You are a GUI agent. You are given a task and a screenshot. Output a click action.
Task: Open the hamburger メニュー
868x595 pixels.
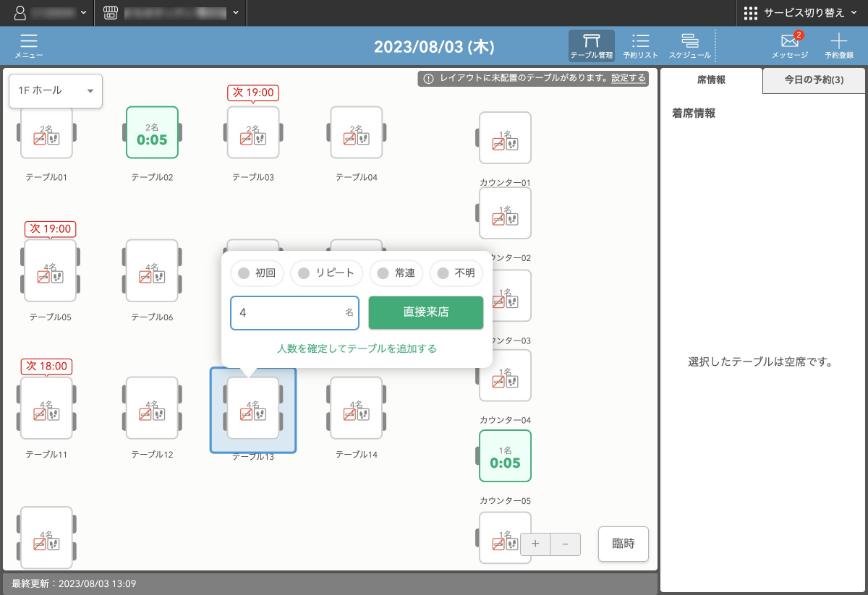click(x=29, y=46)
